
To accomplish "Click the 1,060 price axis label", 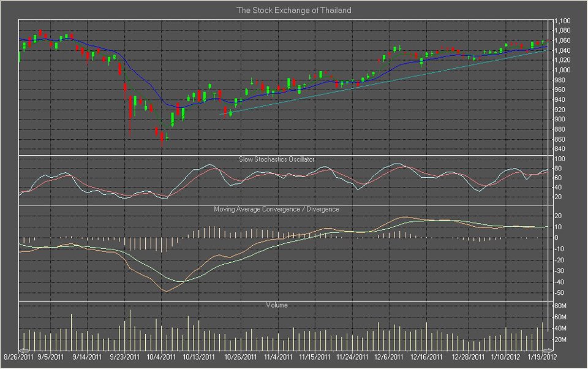I will click(x=562, y=40).
